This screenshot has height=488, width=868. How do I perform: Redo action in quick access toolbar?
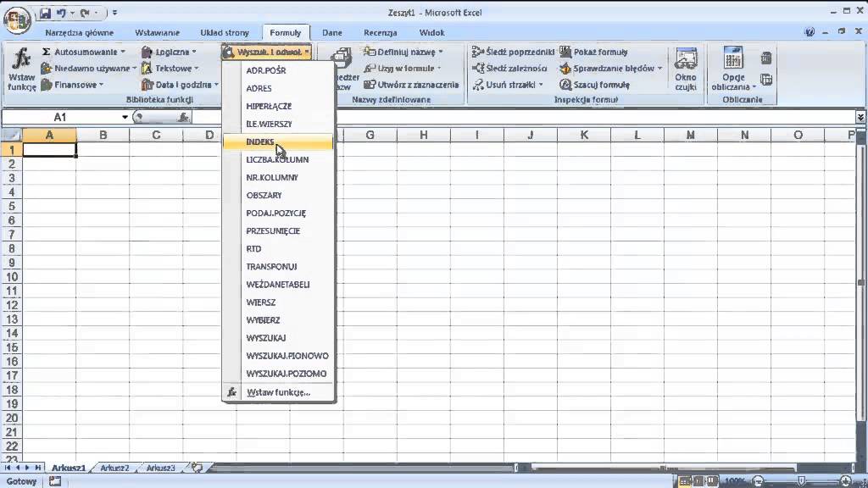[85, 13]
